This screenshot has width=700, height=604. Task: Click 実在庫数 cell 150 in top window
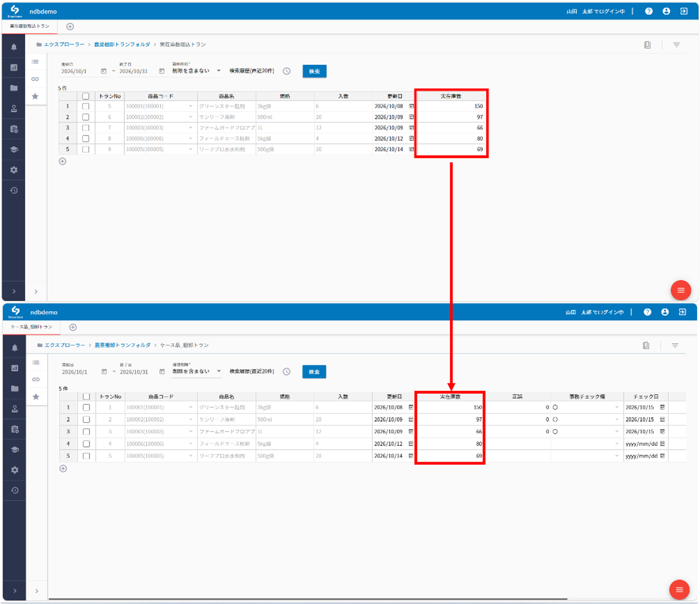[451, 106]
